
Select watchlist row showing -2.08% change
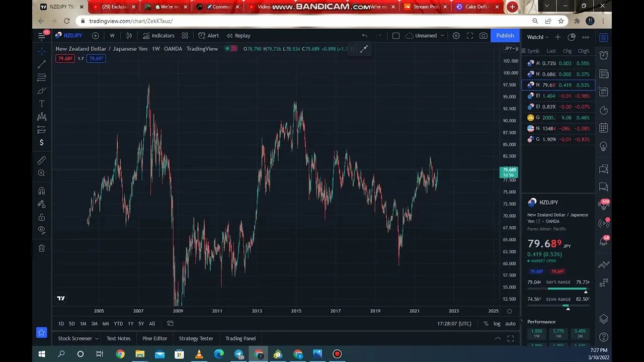tap(558, 129)
